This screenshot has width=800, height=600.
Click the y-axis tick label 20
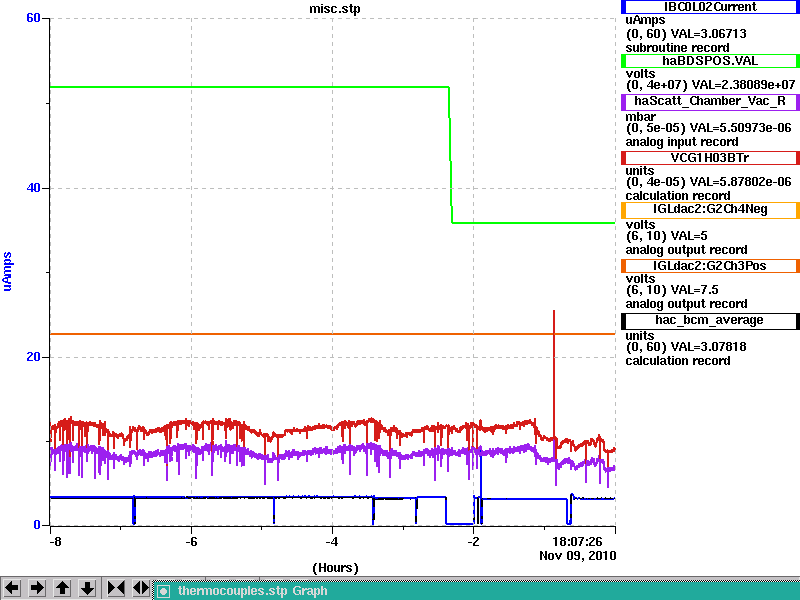[33, 357]
